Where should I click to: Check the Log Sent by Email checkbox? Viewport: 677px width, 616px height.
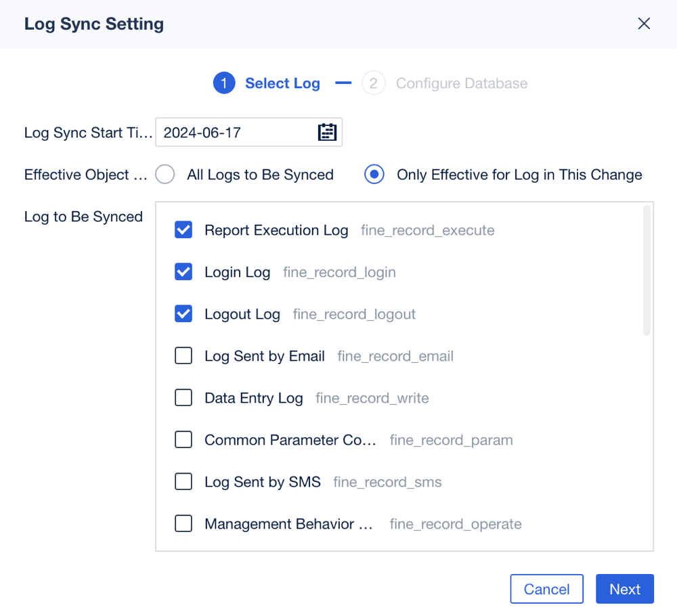click(183, 355)
